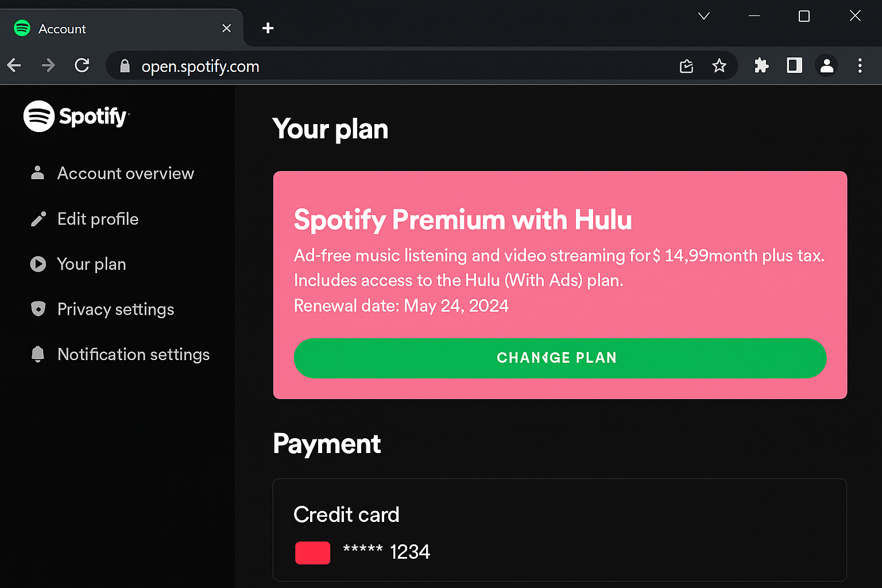
Task: Open the browser extensions puzzle icon
Action: pyautogui.click(x=761, y=65)
